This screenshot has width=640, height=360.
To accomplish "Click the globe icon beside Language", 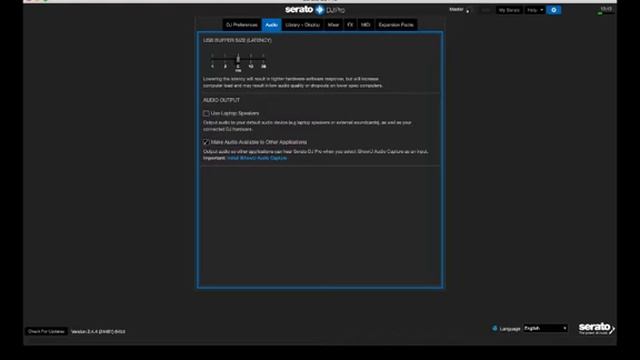I will [494, 328].
